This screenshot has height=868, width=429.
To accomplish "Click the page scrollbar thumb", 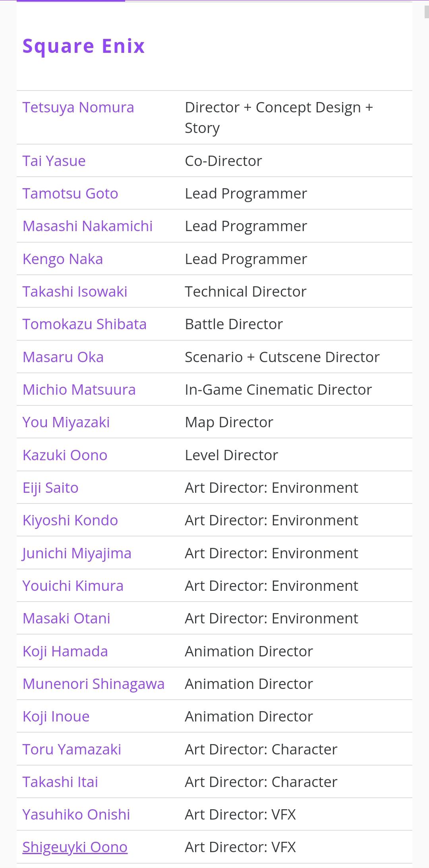I will (x=427, y=12).
